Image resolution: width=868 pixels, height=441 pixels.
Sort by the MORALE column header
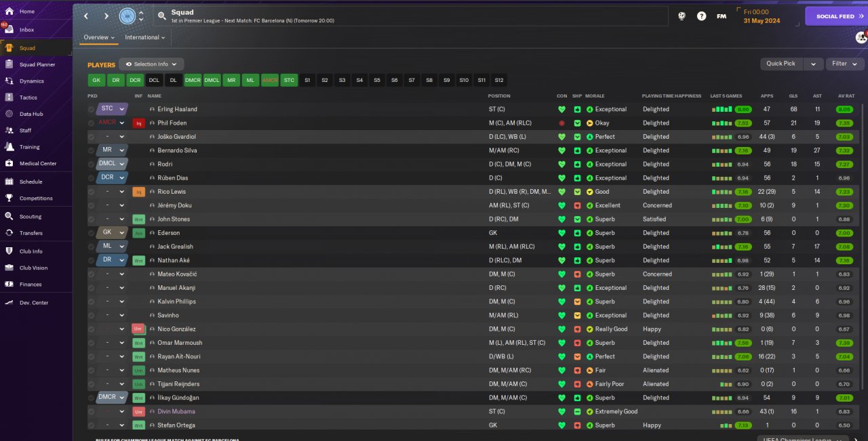pos(595,96)
